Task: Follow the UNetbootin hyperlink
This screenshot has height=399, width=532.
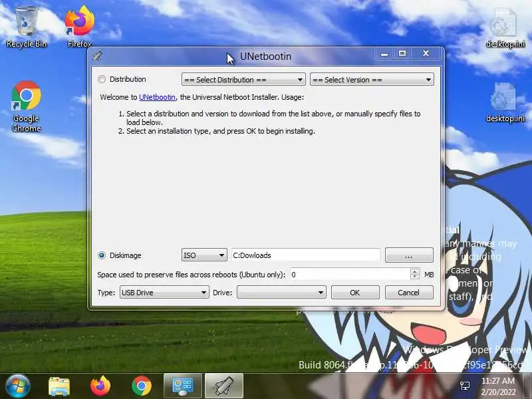Action: 158,97
